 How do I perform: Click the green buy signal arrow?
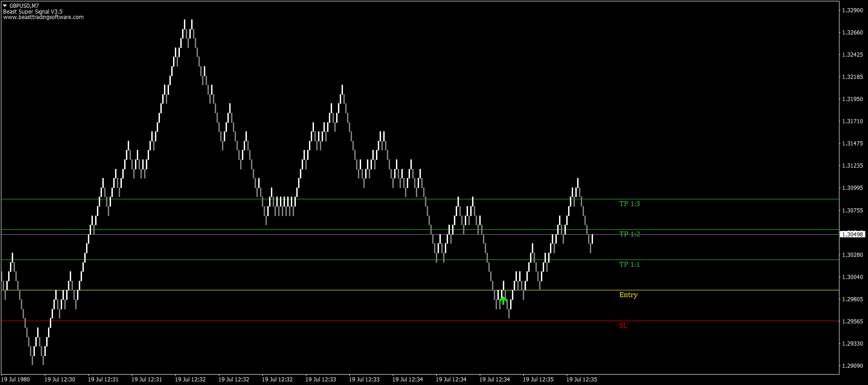pyautogui.click(x=503, y=300)
